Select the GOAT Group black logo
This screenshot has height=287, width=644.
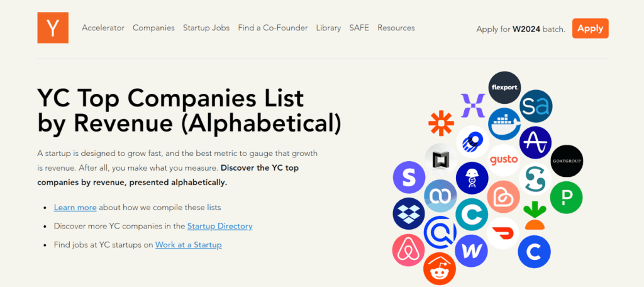coord(567,160)
